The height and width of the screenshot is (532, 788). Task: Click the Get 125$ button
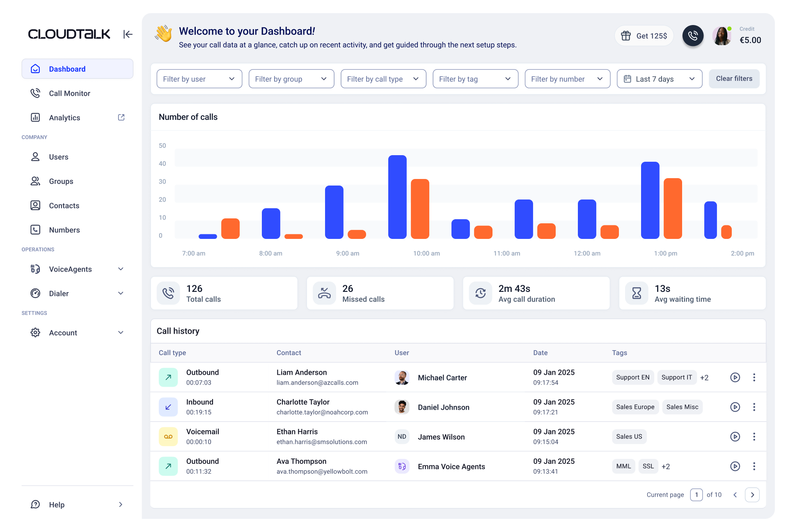coord(644,36)
